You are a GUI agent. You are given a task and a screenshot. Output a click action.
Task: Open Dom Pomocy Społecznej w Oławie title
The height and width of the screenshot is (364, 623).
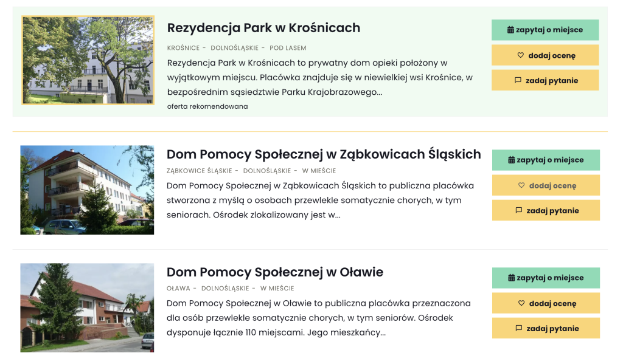pos(275,272)
